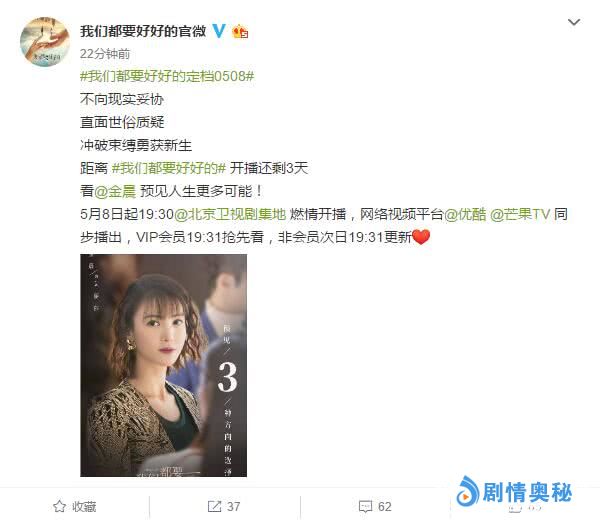Viewport: 600px width, 522px height.
Task: Click the repost share icon
Action: (x=214, y=506)
